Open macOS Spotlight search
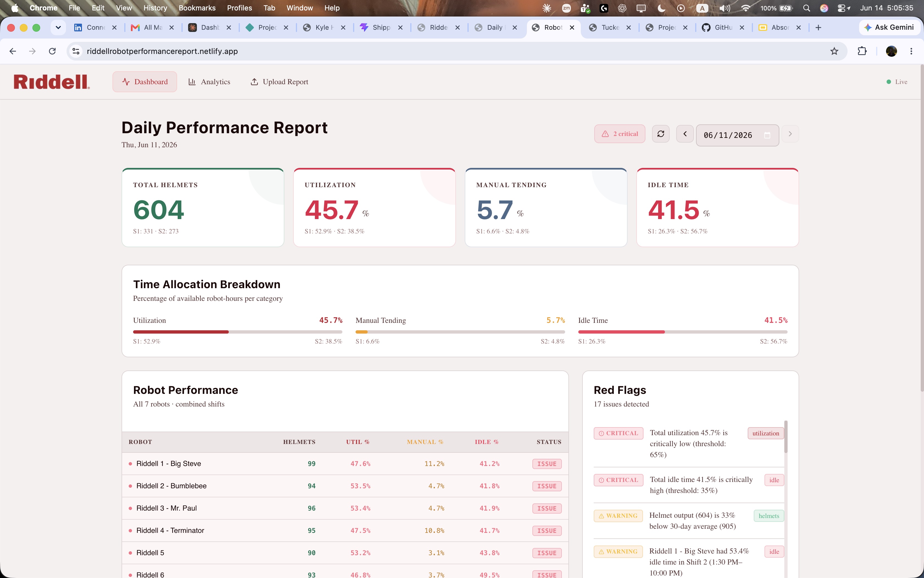The image size is (924, 578). 806,8
